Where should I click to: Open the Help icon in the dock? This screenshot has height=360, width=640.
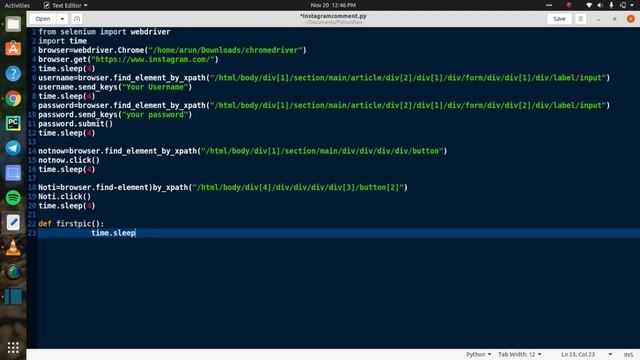(13, 73)
